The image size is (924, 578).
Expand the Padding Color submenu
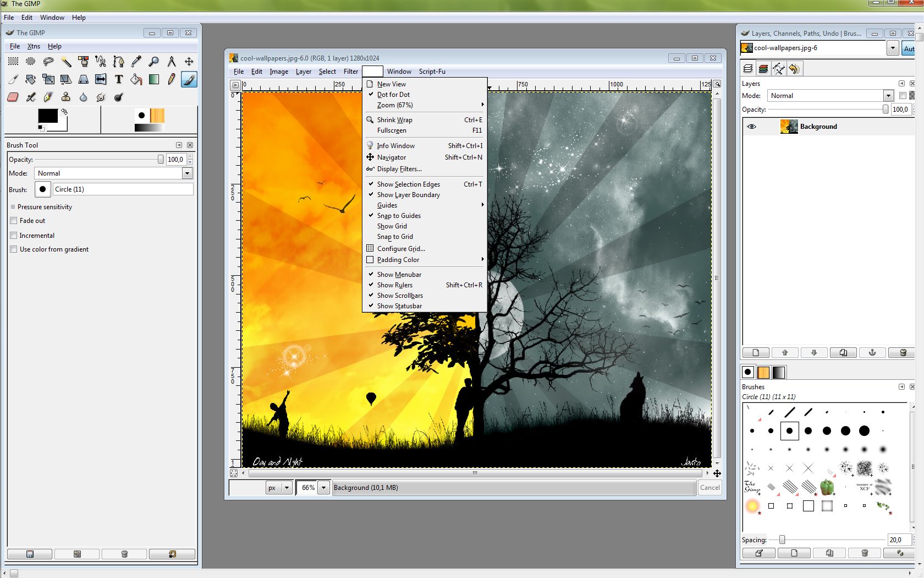point(425,260)
